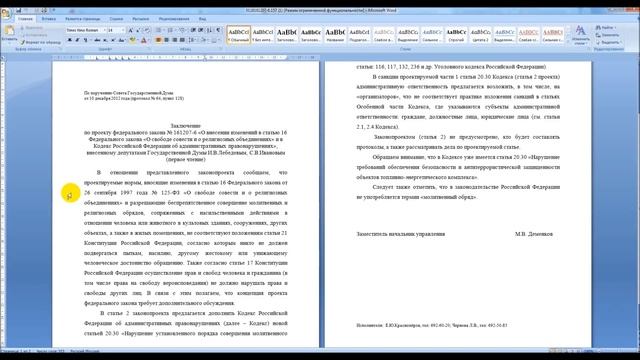640x360 pixels.
Task: Toggle subscript formatting
Action: coord(105,40)
